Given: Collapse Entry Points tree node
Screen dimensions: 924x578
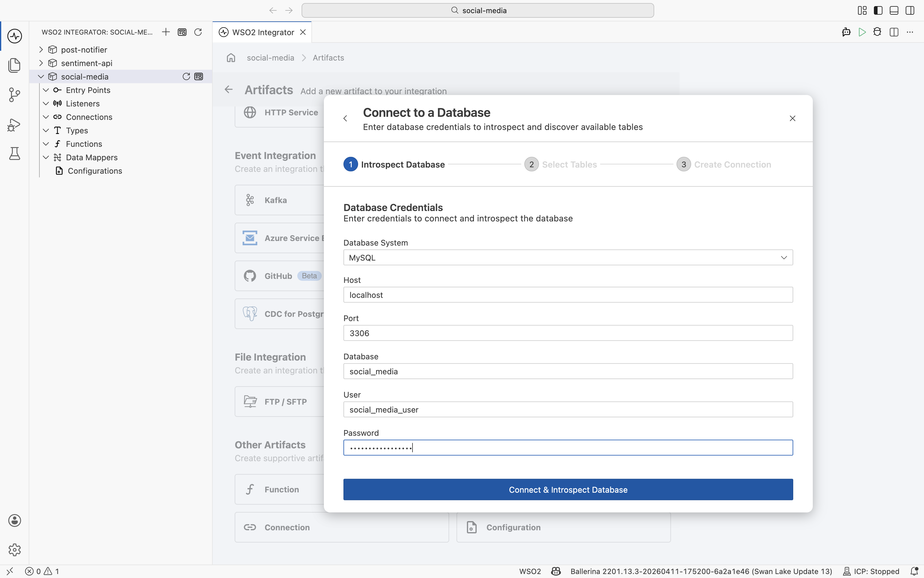Looking at the screenshot, I should 46,90.
